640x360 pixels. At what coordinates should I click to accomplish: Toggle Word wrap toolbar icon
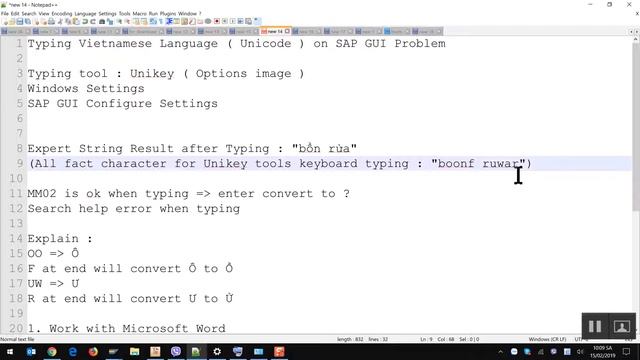coord(152,21)
